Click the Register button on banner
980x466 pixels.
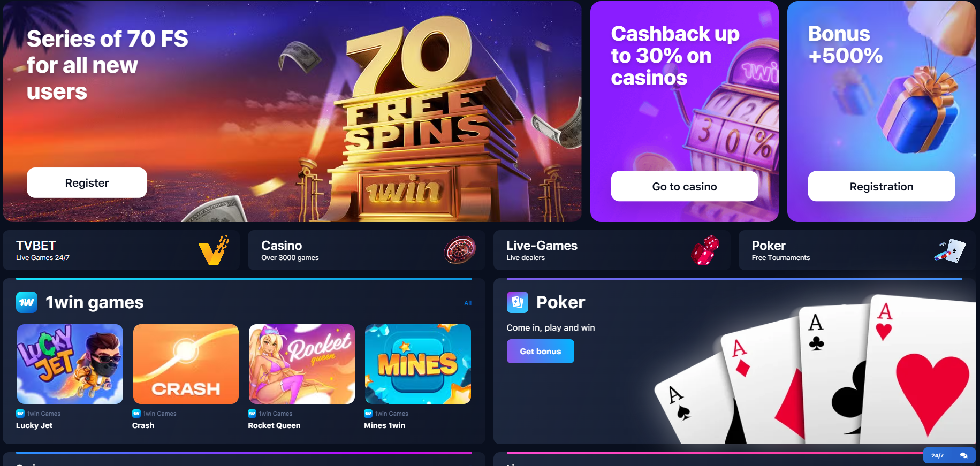(x=87, y=183)
